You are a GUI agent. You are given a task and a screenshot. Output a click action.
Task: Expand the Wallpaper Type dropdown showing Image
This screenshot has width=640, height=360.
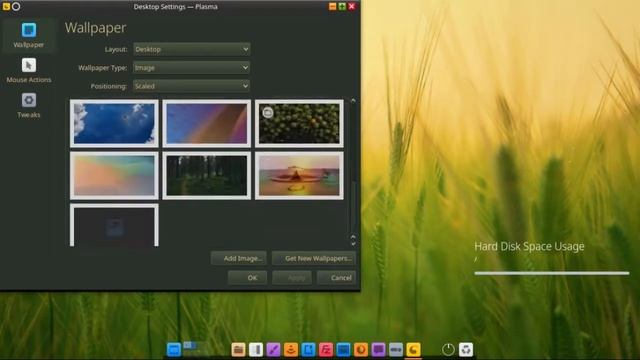click(191, 67)
